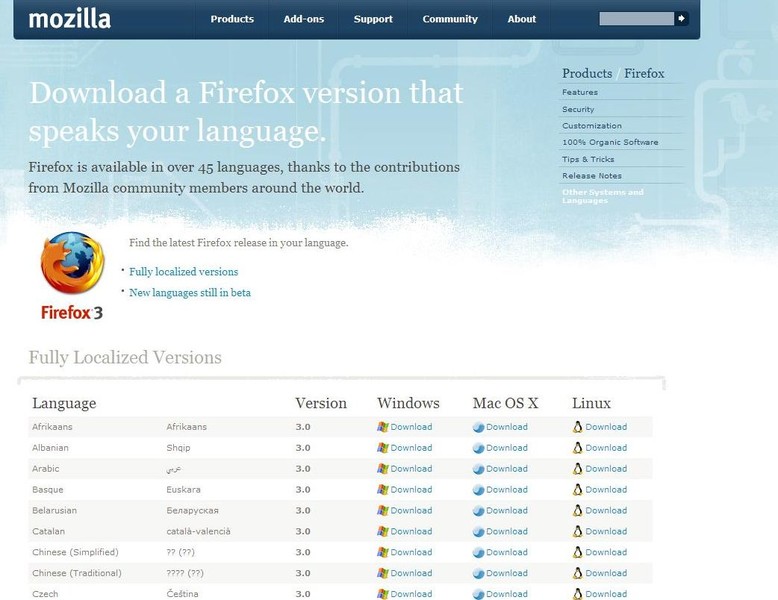
Task: Click the 'Беларуская' cell
Action: [x=193, y=510]
